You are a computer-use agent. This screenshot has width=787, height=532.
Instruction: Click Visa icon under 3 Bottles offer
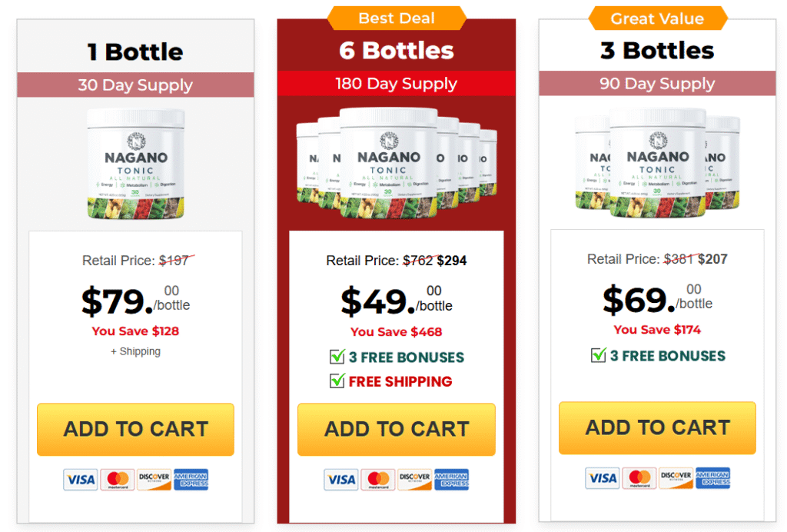pyautogui.click(x=603, y=478)
